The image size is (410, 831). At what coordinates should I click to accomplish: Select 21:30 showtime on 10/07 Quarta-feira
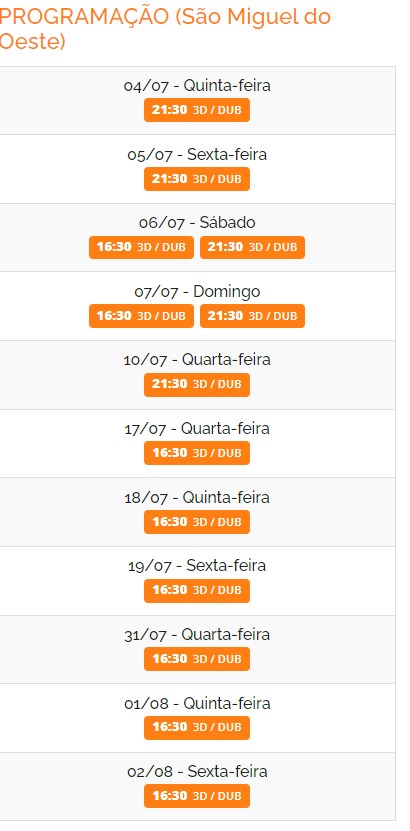pyautogui.click(x=197, y=384)
